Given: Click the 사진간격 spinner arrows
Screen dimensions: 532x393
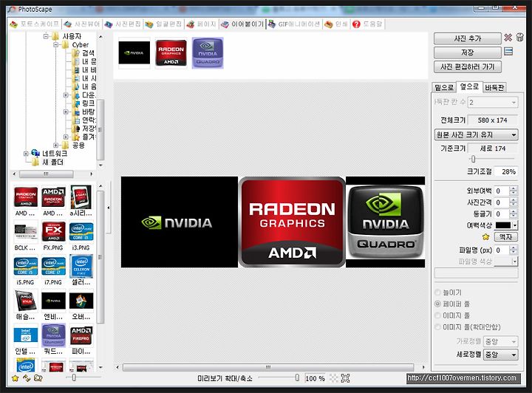Looking at the screenshot, I should click(514, 202).
